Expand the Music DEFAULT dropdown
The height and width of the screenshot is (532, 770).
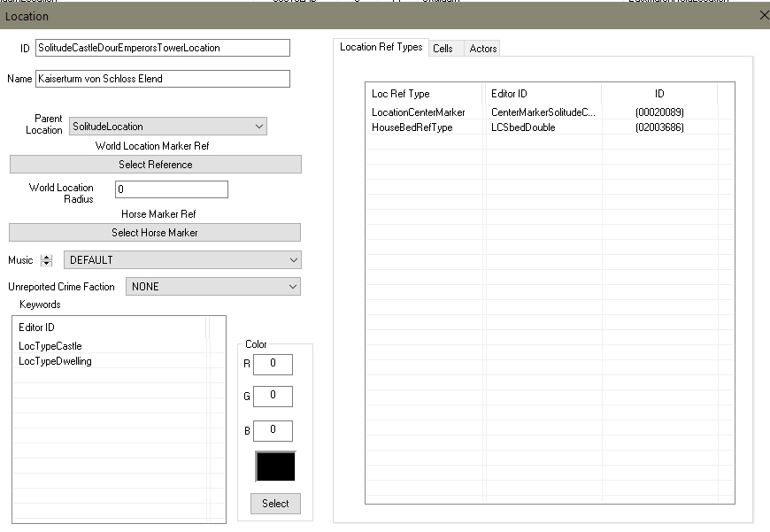click(182, 260)
